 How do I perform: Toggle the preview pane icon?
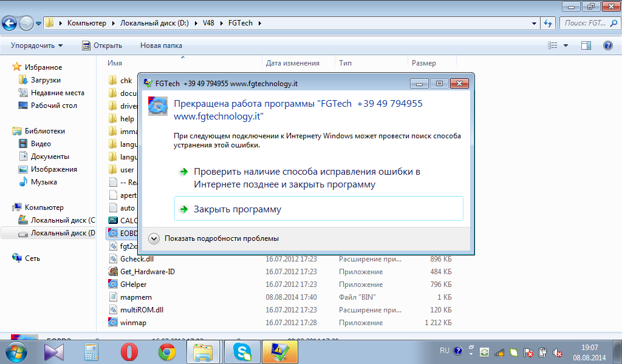coord(586,45)
